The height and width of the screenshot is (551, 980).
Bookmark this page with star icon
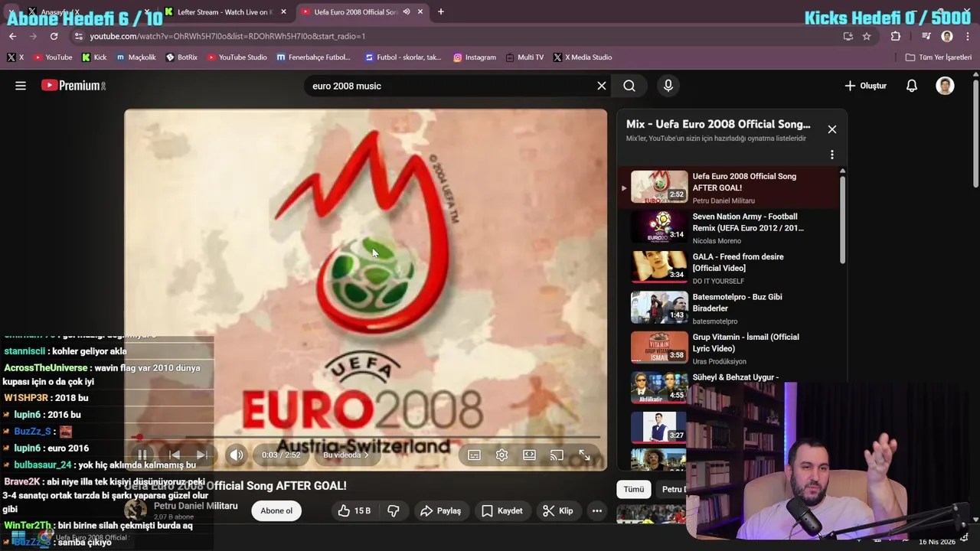[867, 36]
